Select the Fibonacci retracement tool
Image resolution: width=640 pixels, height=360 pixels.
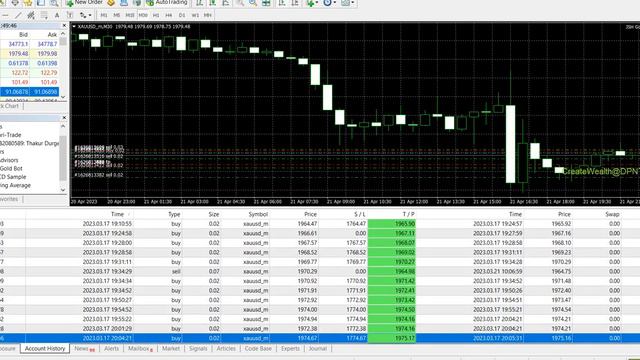point(44,15)
